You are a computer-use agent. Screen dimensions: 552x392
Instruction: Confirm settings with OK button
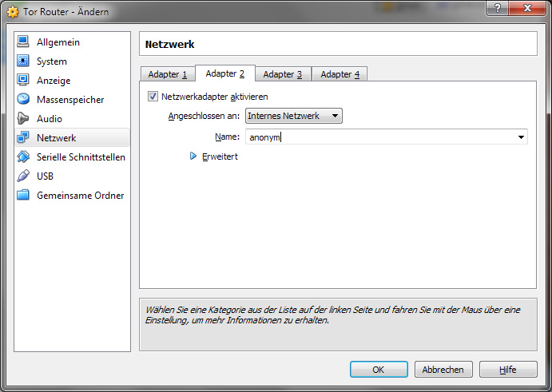(x=379, y=370)
